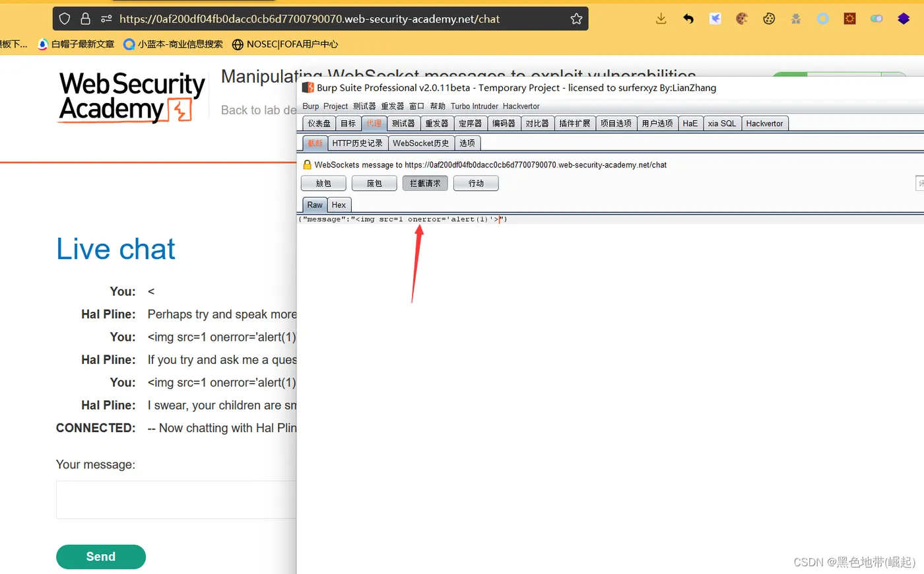Viewport: 924px width, 574px height.
Task: Switch to the HaE tab
Action: [x=690, y=124]
